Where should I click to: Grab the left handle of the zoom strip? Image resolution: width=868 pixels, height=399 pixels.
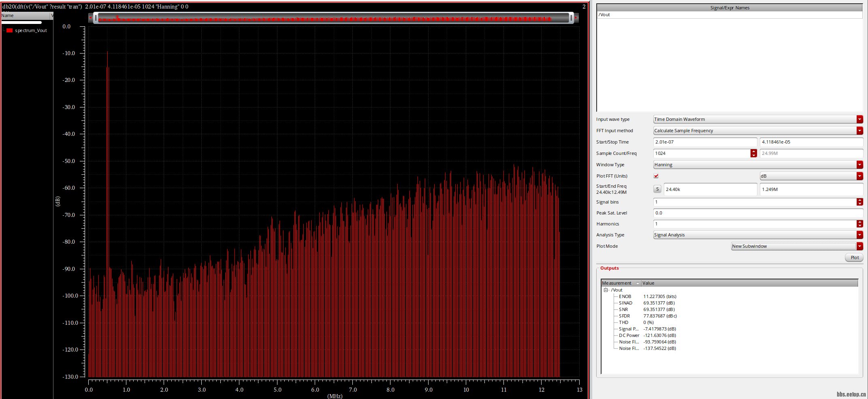coord(96,17)
